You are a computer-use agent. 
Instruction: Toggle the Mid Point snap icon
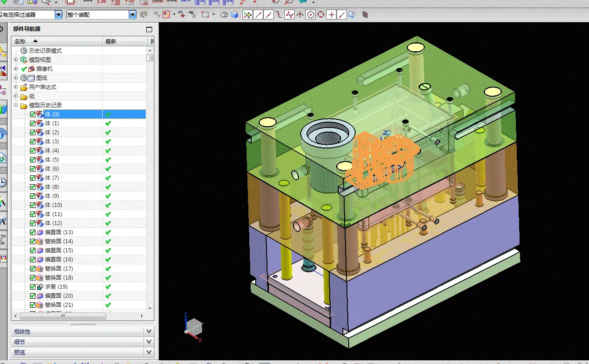pos(269,15)
